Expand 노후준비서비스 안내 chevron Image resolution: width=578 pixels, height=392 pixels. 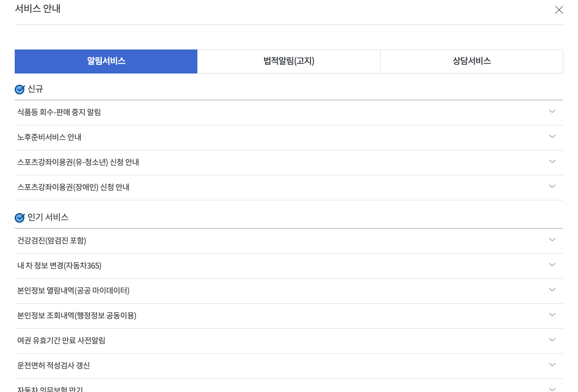(552, 136)
